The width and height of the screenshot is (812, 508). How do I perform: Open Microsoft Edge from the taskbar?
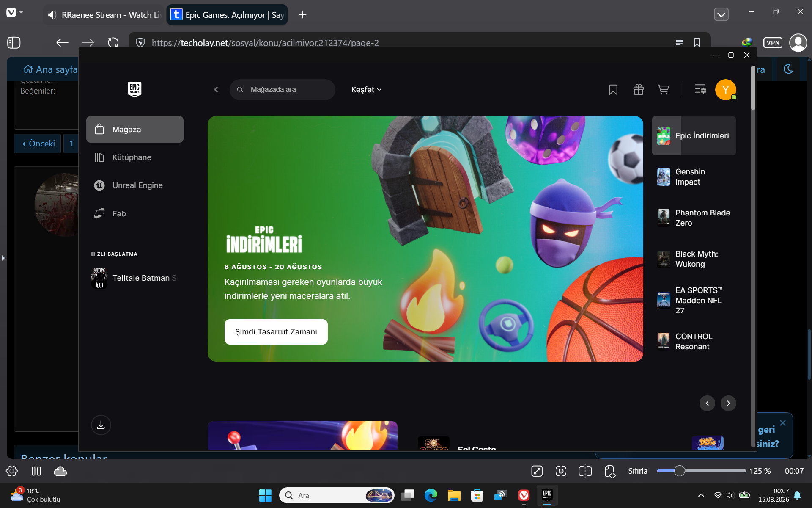pyautogui.click(x=431, y=495)
